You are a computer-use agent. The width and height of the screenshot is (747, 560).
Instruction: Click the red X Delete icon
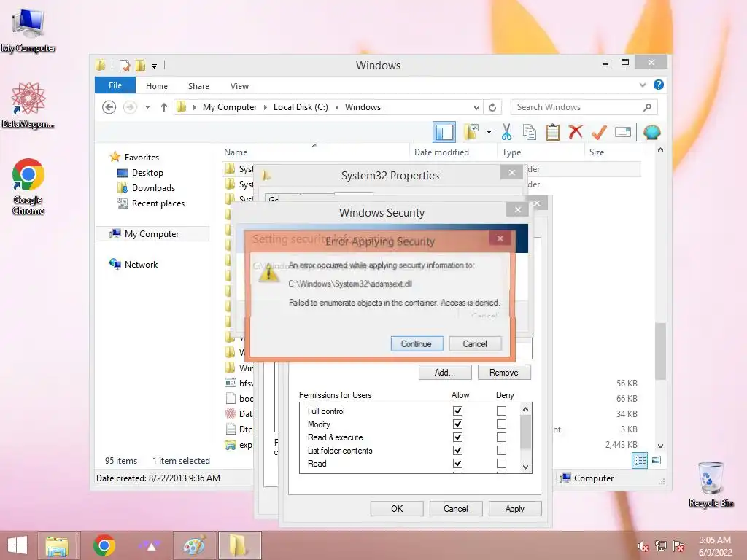[x=576, y=131]
